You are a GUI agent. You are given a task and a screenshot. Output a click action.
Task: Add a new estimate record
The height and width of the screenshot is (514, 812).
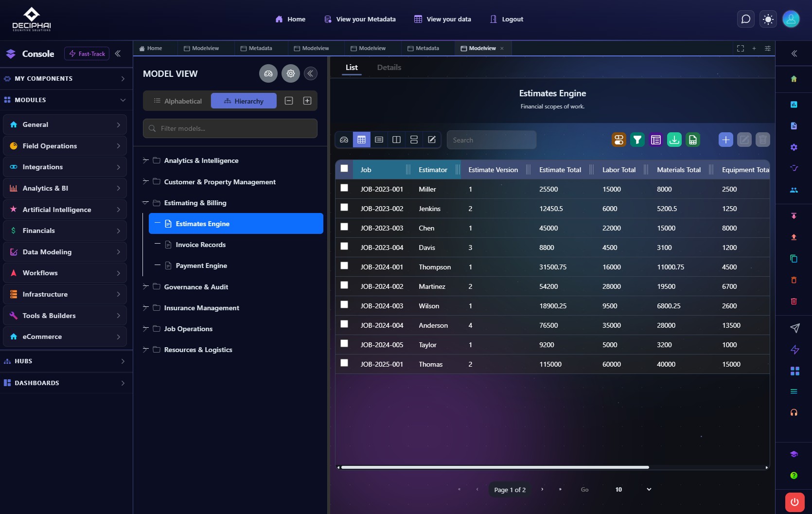pos(726,140)
